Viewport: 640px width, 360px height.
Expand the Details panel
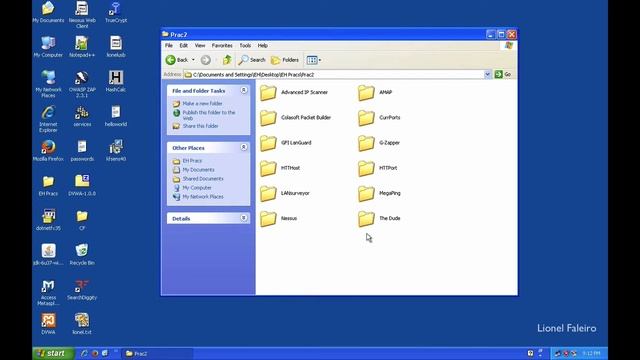pyautogui.click(x=244, y=218)
